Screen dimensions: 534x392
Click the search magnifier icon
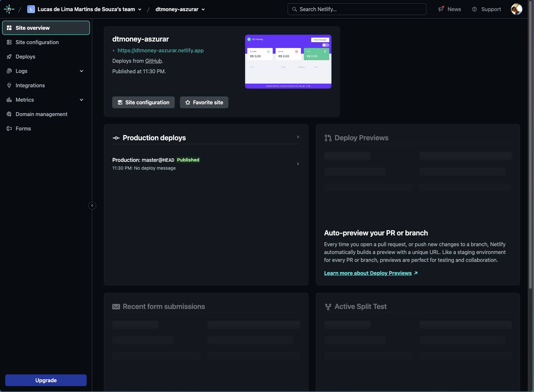[294, 9]
